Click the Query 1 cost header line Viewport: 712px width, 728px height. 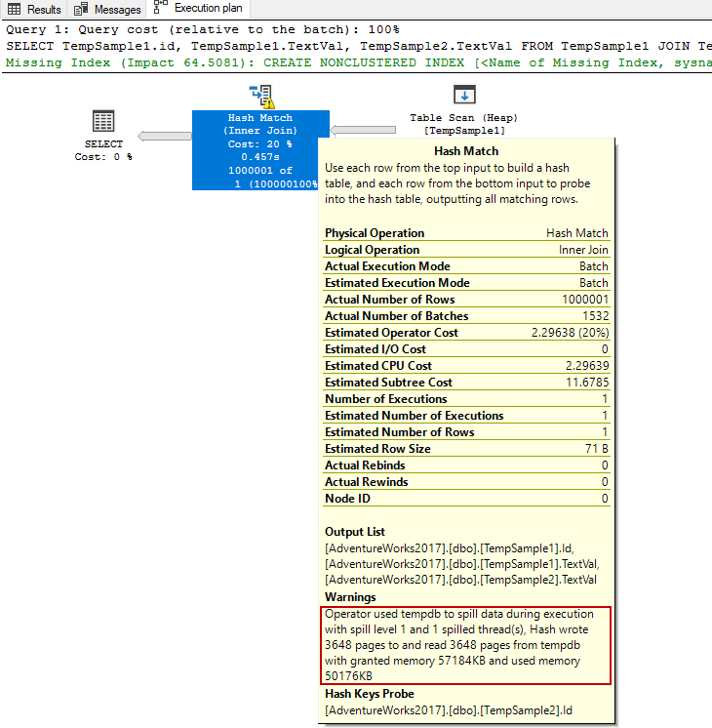(202, 29)
